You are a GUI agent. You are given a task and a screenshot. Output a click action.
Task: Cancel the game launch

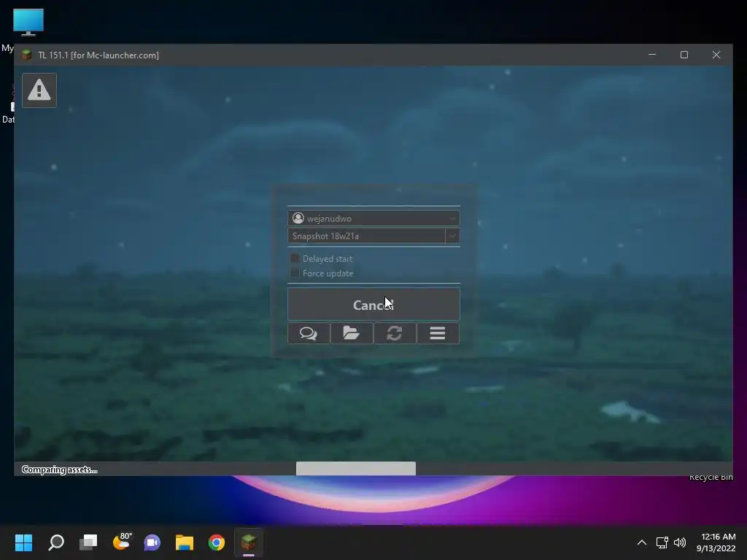pyautogui.click(x=373, y=304)
